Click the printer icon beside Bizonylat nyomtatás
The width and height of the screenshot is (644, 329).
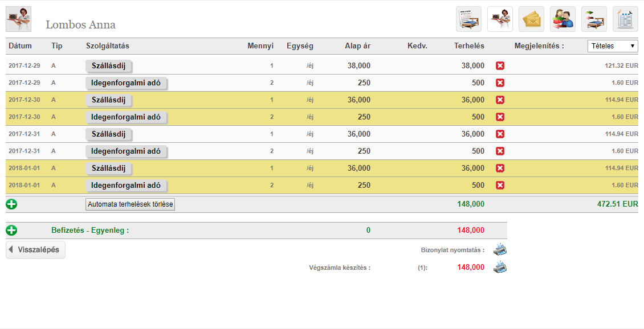[x=500, y=249]
